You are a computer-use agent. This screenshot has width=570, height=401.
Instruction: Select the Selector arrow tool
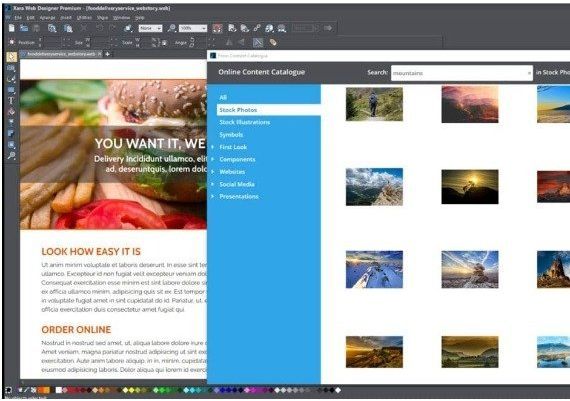[x=11, y=57]
